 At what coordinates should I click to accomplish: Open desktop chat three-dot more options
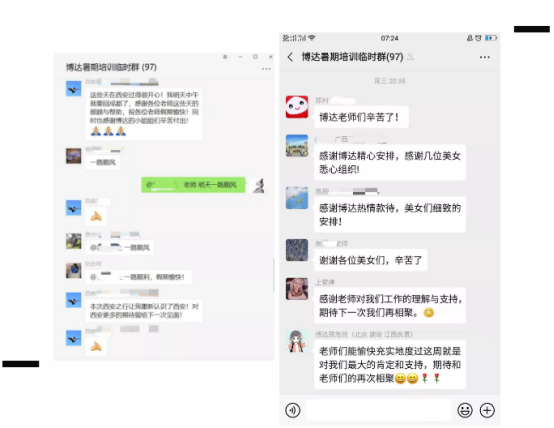pos(266,69)
